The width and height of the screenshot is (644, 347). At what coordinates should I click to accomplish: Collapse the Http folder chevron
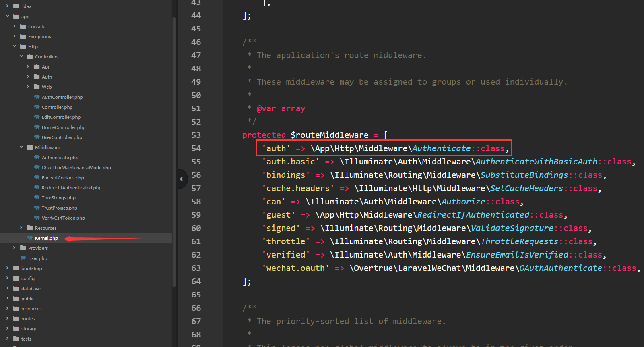(x=14, y=46)
